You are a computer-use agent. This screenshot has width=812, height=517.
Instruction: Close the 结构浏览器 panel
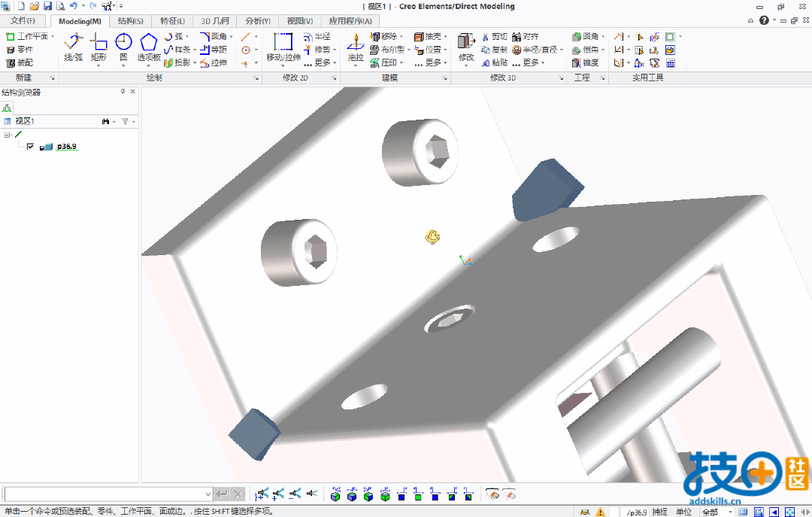(x=133, y=91)
